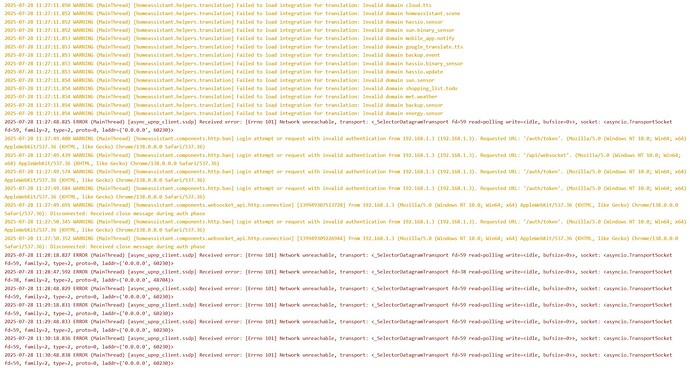The image size is (690, 368).
Task: Select the shopping_list.todo warning entry
Action: (231, 88)
